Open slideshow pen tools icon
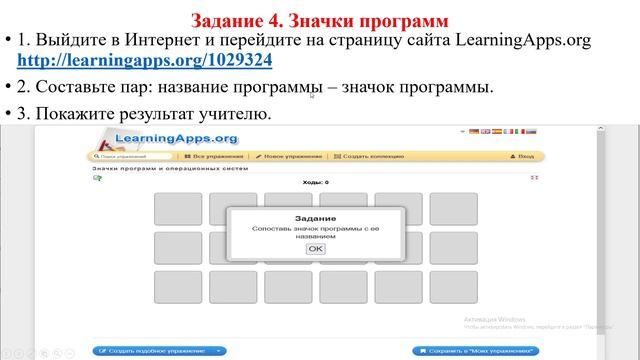Image resolution: width=640 pixels, height=360 pixels. coord(32,354)
